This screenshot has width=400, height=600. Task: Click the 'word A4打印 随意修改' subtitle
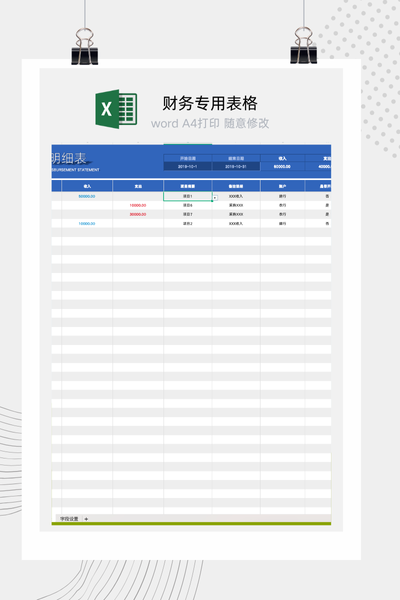click(x=210, y=123)
